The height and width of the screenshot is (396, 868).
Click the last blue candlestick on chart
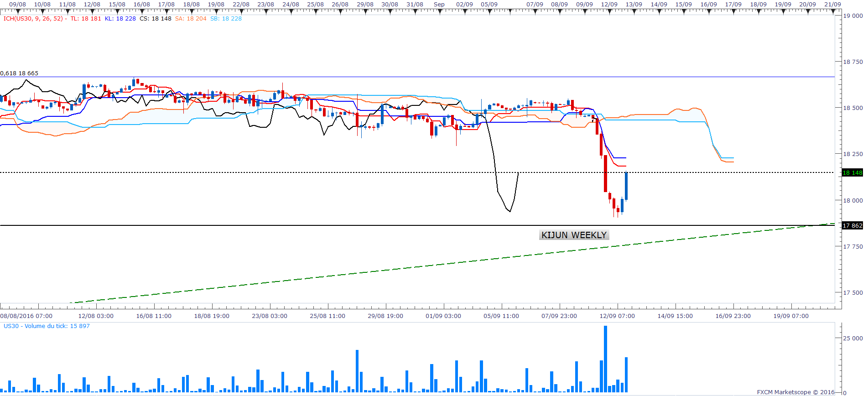tap(626, 186)
